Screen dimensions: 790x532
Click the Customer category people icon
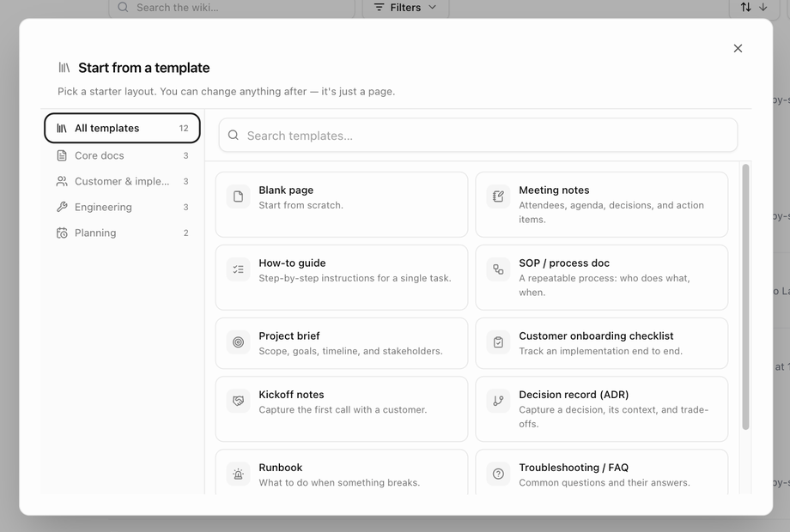[x=62, y=181]
